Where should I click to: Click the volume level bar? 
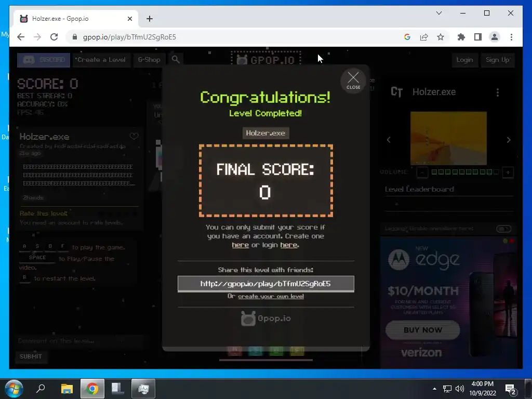click(465, 172)
